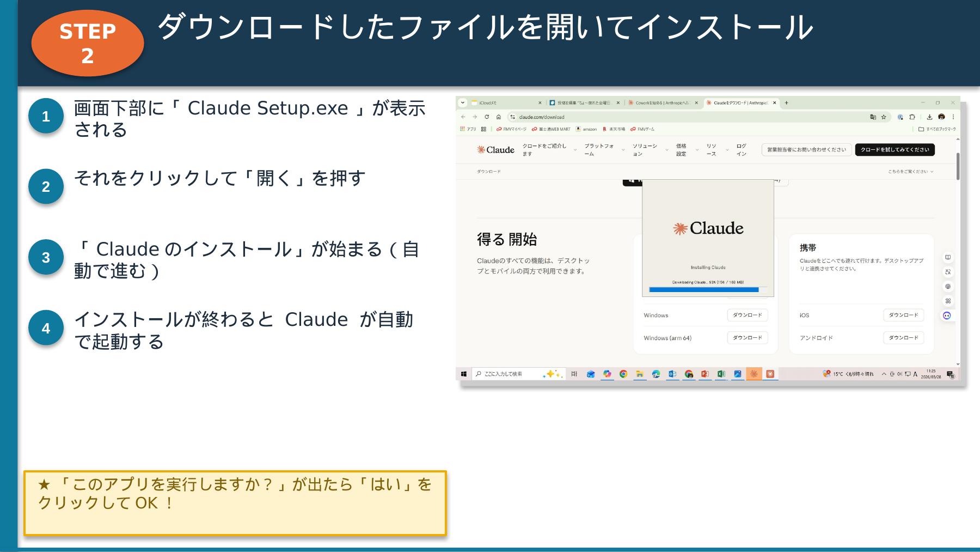
Task: Select the translate icon in the floating sidebar
Action: tap(948, 272)
